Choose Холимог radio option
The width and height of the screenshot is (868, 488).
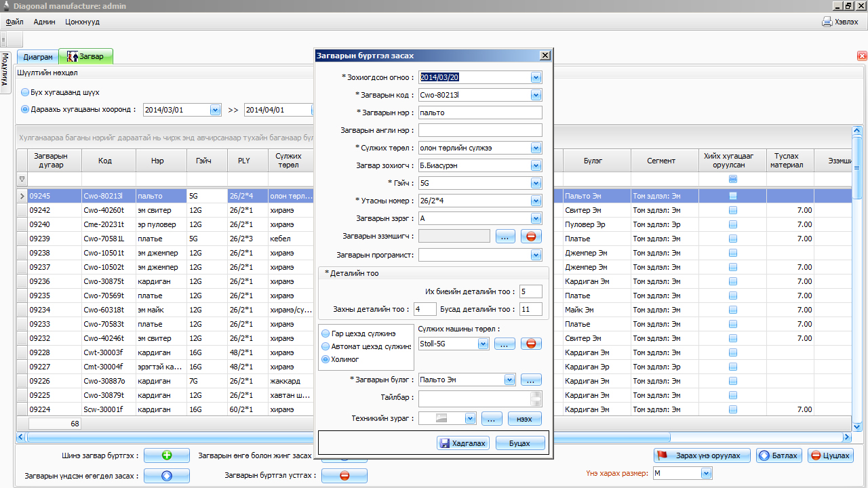(x=325, y=359)
